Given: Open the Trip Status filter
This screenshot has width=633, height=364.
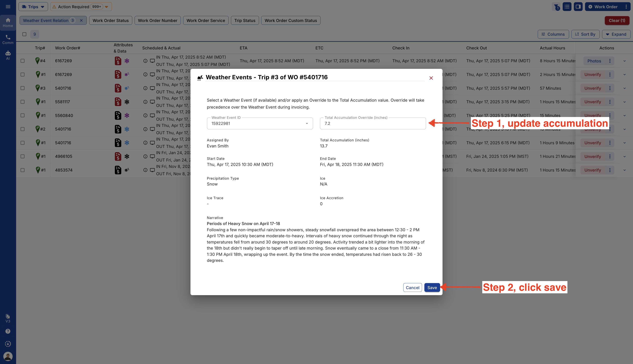Looking at the screenshot, I should point(245,21).
